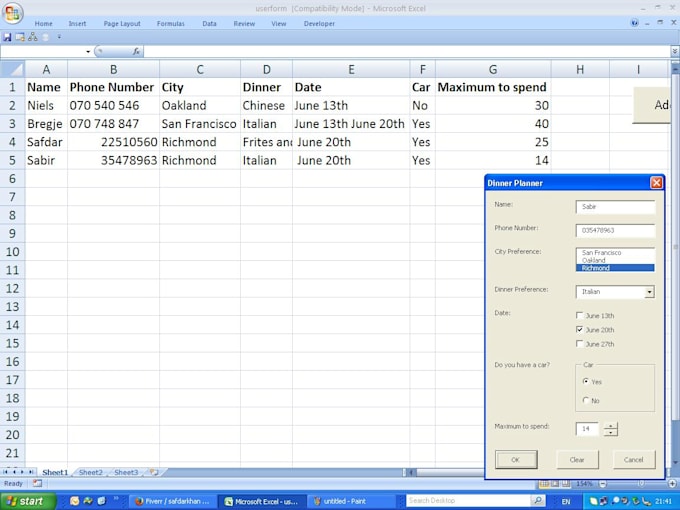Click Cancel in Dinner Planner
The image size is (680, 510).
(x=634, y=459)
